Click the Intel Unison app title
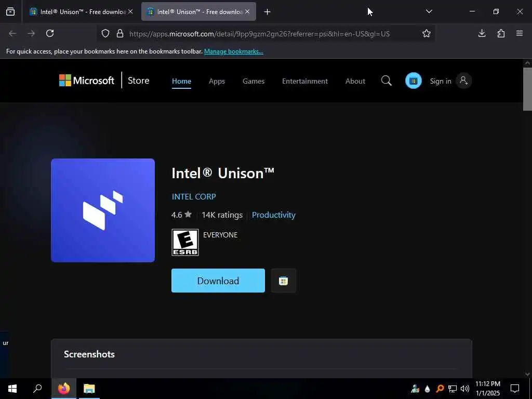532x399 pixels. [x=223, y=173]
